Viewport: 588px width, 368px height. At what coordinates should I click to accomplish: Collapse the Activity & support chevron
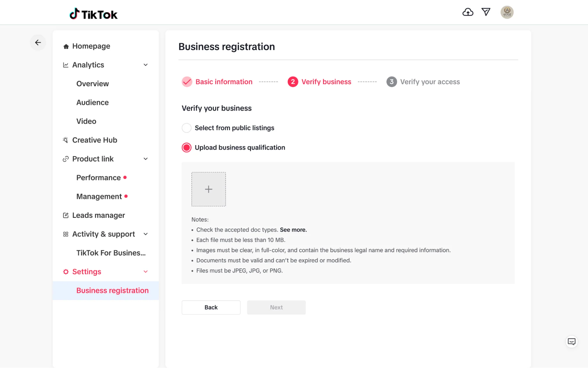(x=146, y=234)
